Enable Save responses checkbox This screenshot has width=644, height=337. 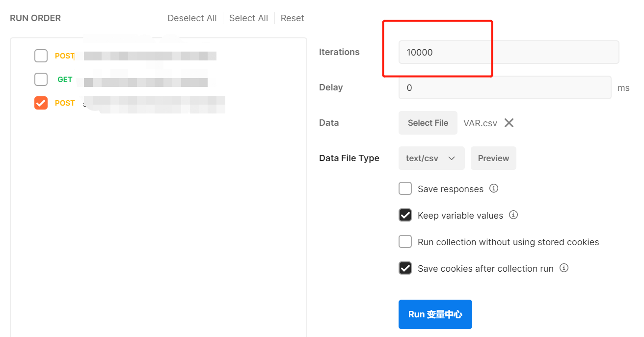(x=405, y=189)
